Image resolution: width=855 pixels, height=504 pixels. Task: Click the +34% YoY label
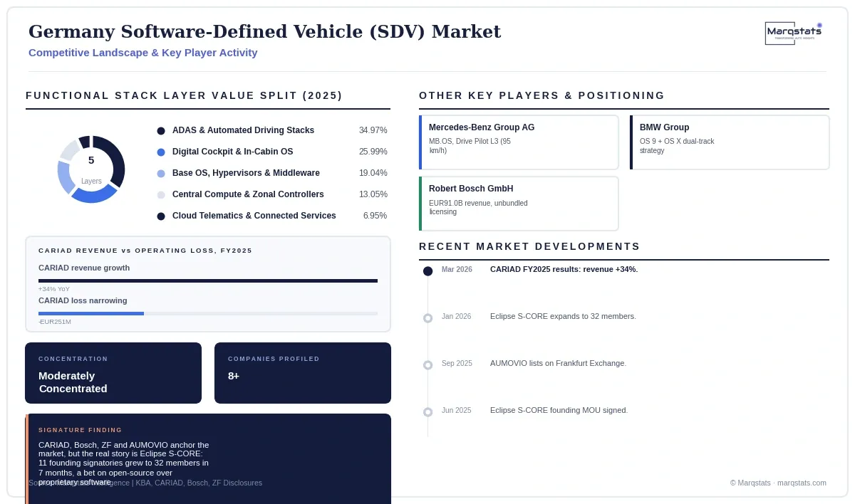point(54,289)
